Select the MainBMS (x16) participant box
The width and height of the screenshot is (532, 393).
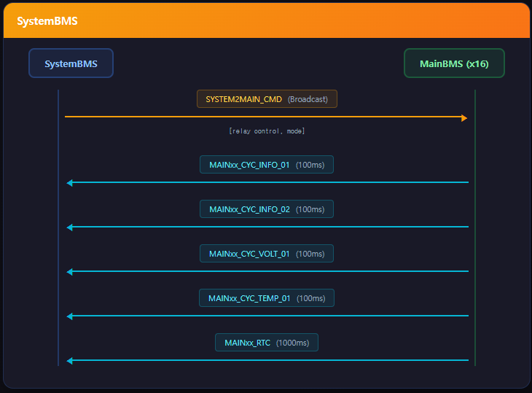(x=454, y=63)
